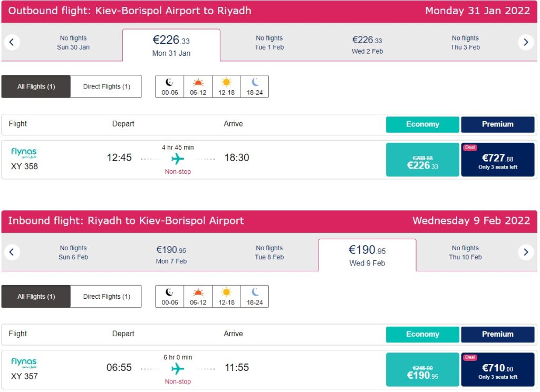Viewport: 540px width, 392px height.
Task: Choose inbound Premium fare €710.00
Action: (498, 369)
